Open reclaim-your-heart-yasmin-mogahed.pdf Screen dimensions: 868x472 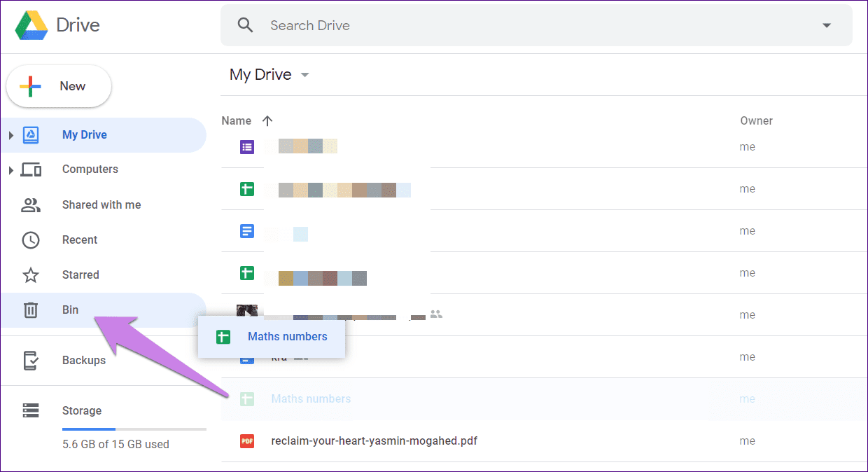tap(374, 441)
